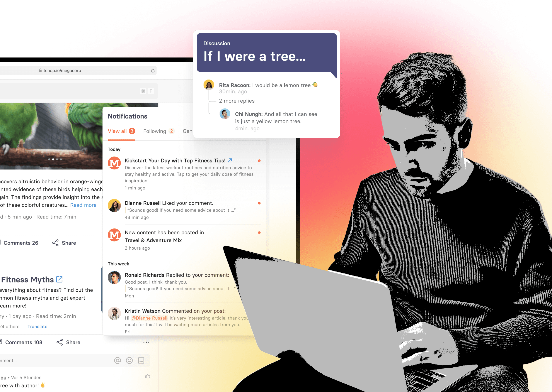Click 'Translate' link on the post
The image size is (552, 392).
[x=37, y=326]
